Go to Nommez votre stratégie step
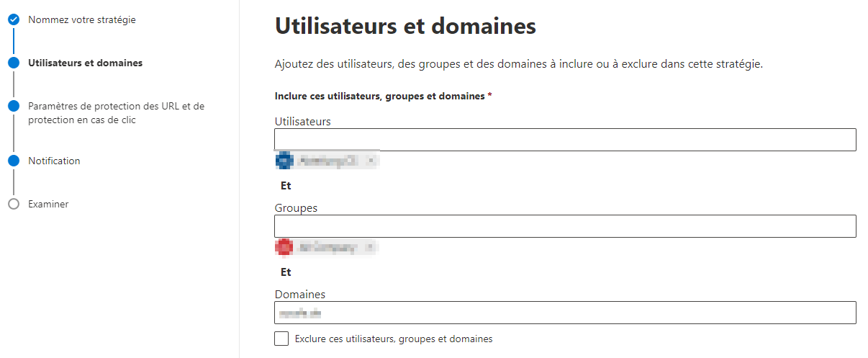This screenshot has height=358, width=868. pos(82,20)
